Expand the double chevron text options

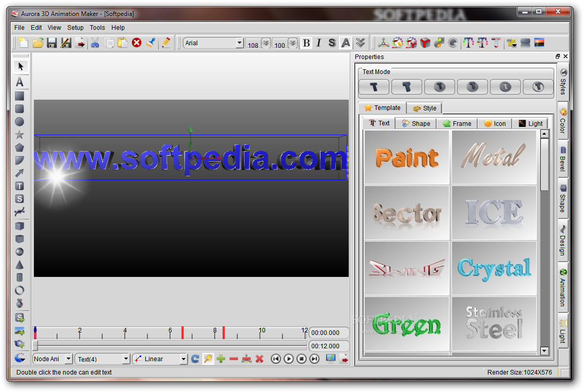pos(360,43)
